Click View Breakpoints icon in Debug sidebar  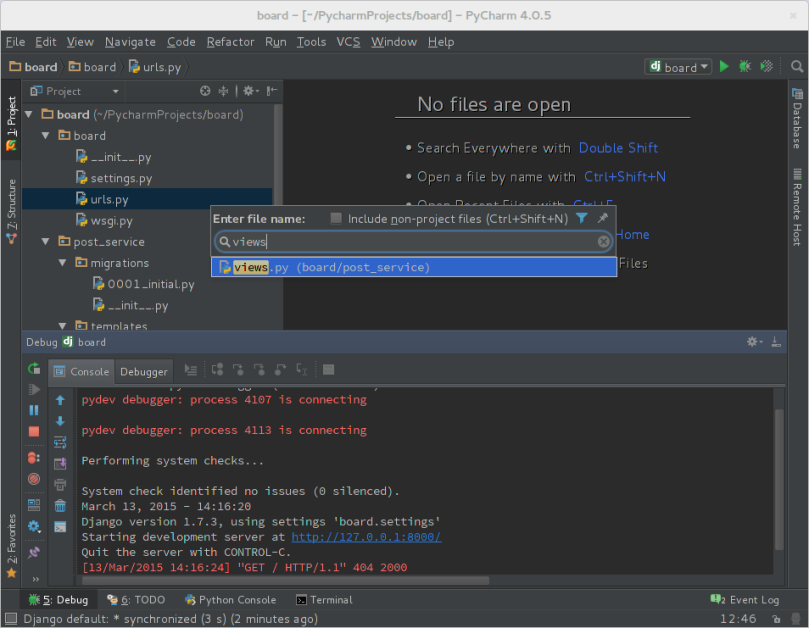pos(34,458)
